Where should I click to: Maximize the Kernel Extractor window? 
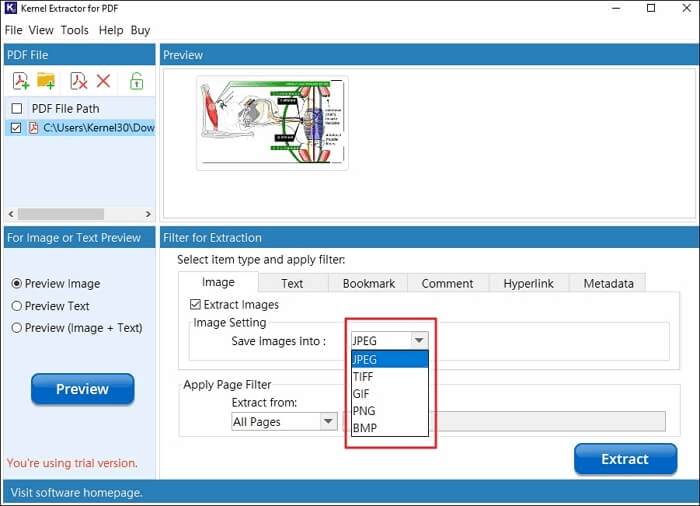pyautogui.click(x=651, y=8)
